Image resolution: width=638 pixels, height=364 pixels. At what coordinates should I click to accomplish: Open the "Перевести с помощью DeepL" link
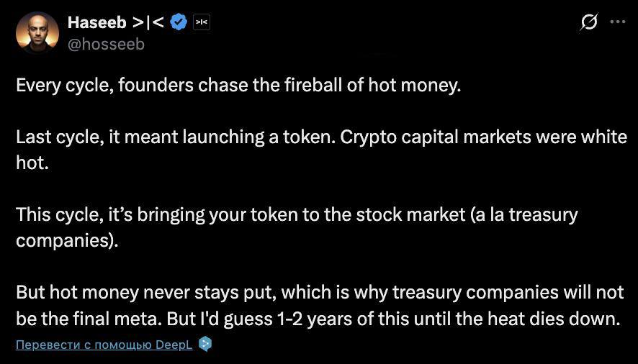coord(104,345)
